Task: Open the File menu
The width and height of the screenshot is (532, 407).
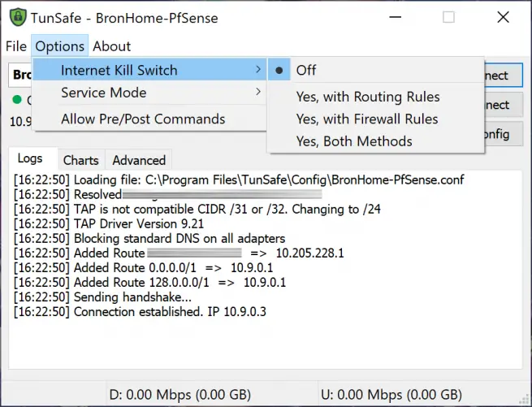Action: [x=16, y=46]
